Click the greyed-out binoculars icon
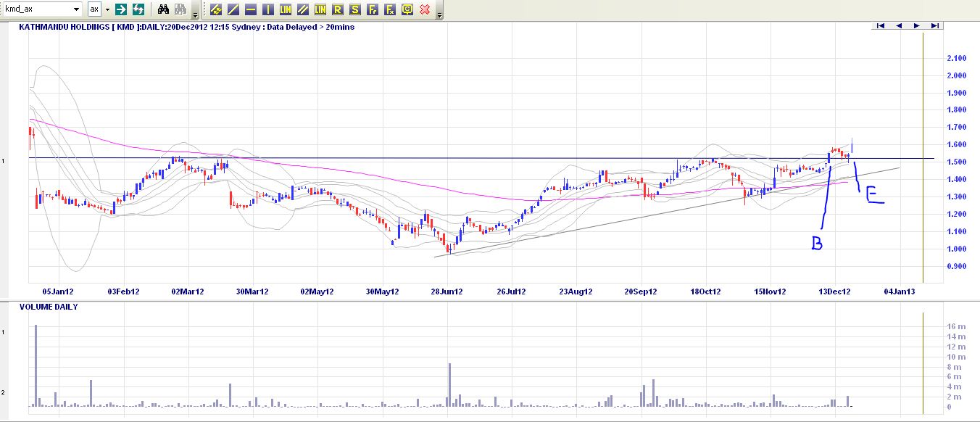This screenshot has height=422, width=980. (181, 9)
